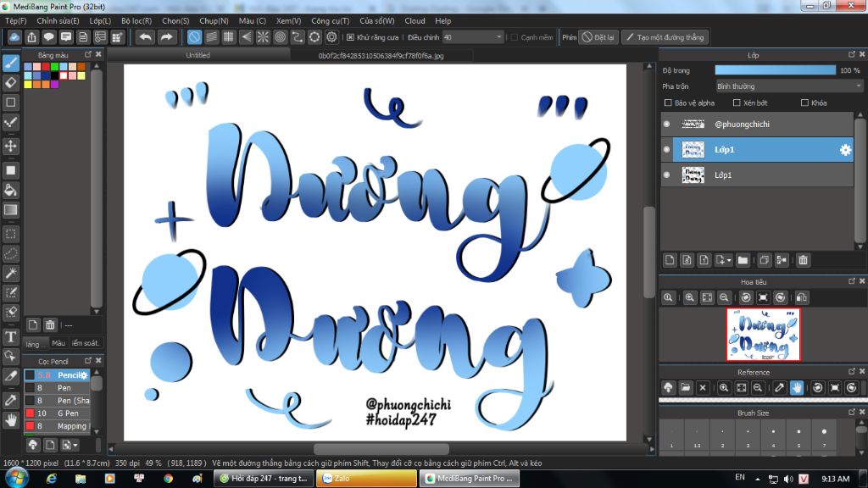Click the Redo arrow in the top toolbar
This screenshot has height=488, width=868.
click(x=166, y=37)
